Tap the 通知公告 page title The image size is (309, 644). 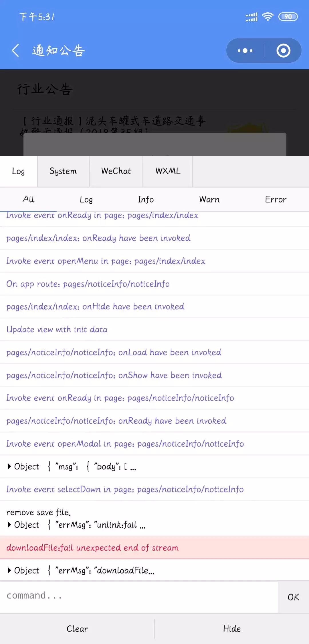click(x=58, y=51)
